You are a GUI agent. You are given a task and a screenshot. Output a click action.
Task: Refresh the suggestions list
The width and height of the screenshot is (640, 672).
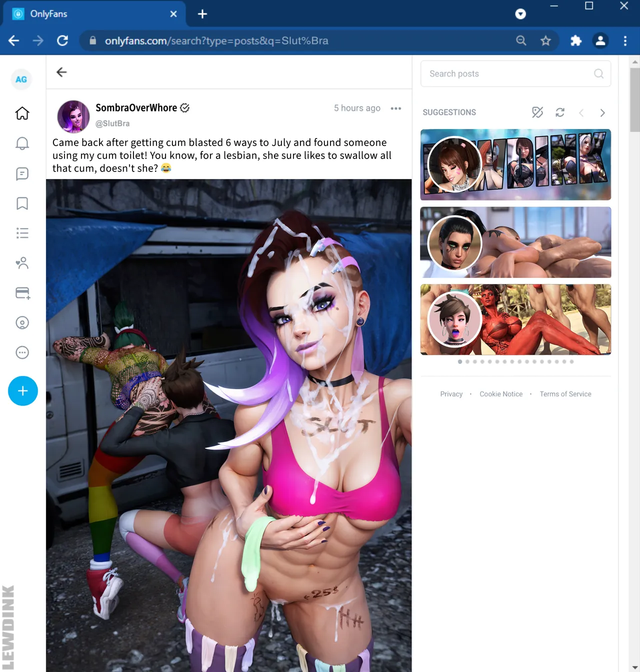click(x=560, y=112)
